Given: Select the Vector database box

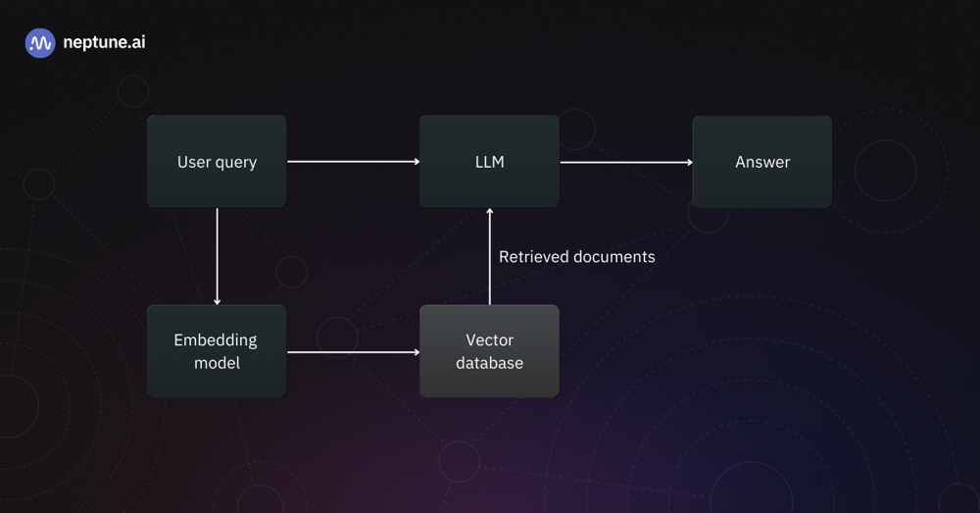Looking at the screenshot, I should [489, 351].
